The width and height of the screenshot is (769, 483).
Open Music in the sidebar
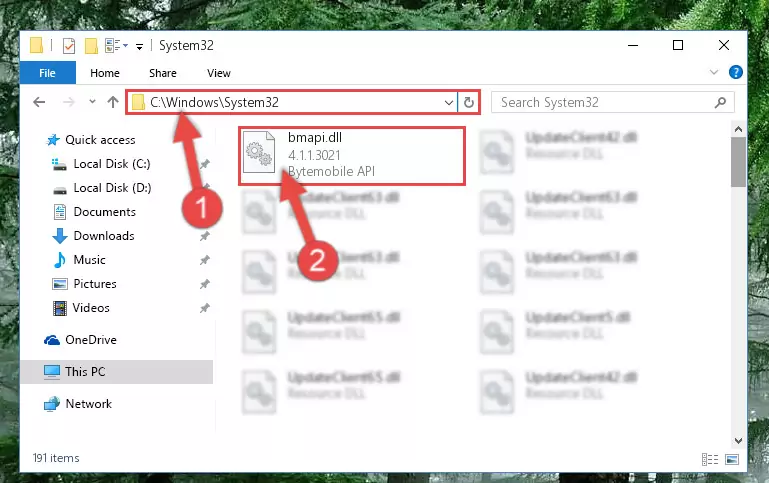[89, 260]
